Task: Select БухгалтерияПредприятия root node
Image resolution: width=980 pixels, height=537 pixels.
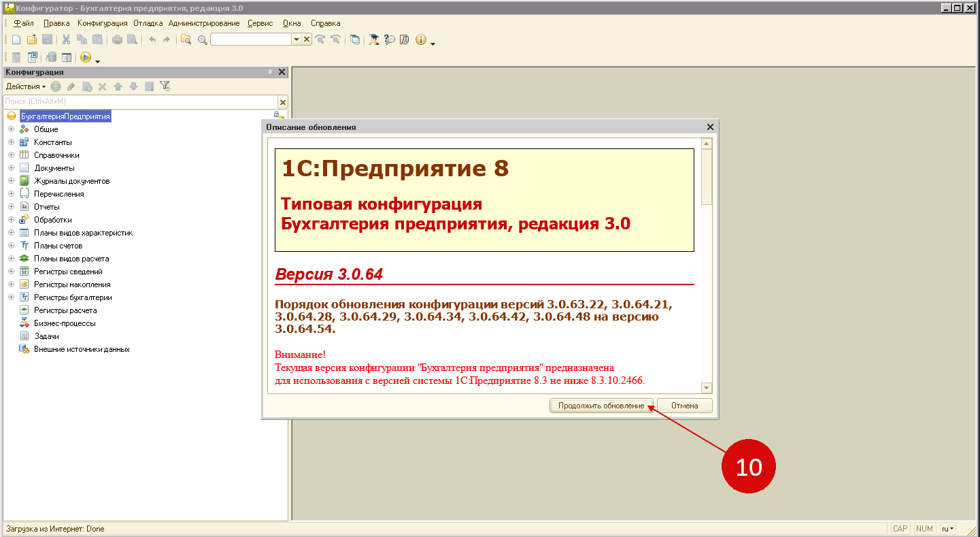Action: click(x=65, y=116)
